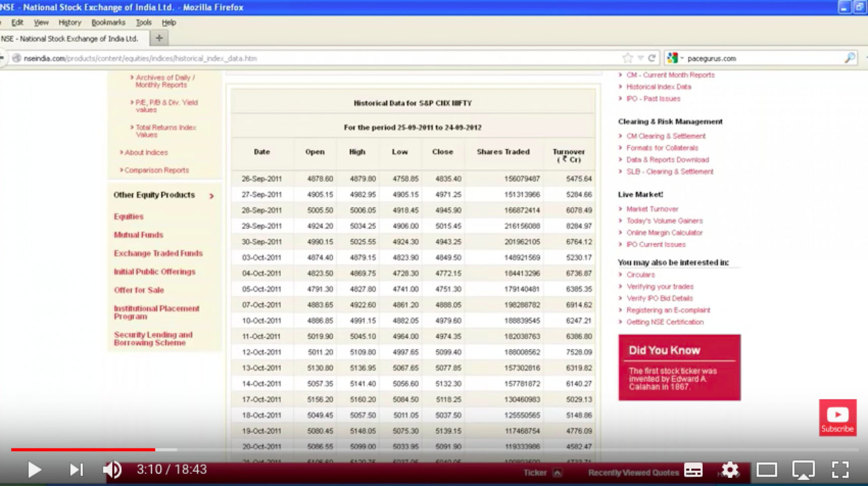Reload the page using the refresh icon
Screen dimensions: 868x486
tap(653, 58)
